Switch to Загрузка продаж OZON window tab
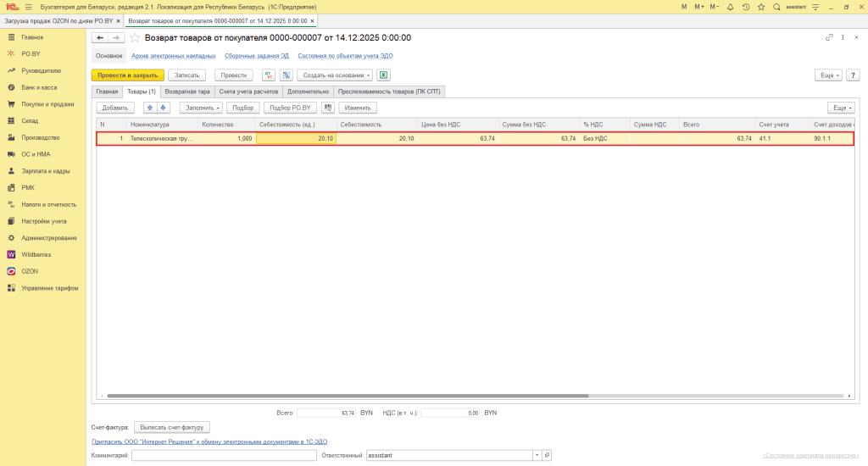Image resolution: width=868 pixels, height=466 pixels. coord(58,21)
